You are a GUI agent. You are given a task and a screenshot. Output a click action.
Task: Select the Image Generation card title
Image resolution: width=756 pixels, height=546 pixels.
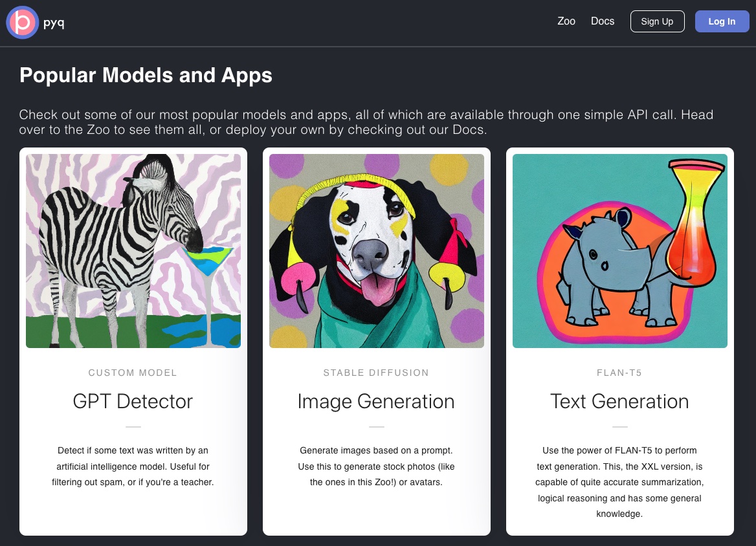376,402
